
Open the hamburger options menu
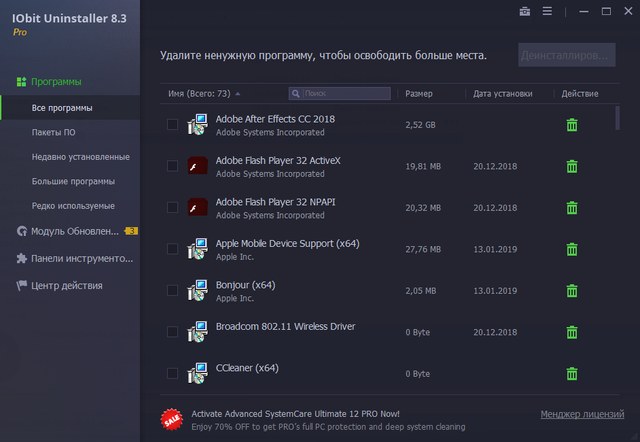click(x=547, y=12)
